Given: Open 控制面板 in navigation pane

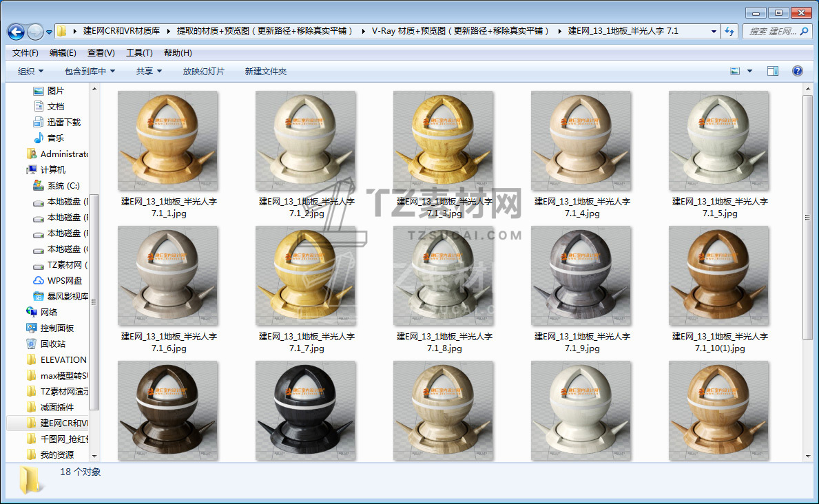Looking at the screenshot, I should point(56,328).
